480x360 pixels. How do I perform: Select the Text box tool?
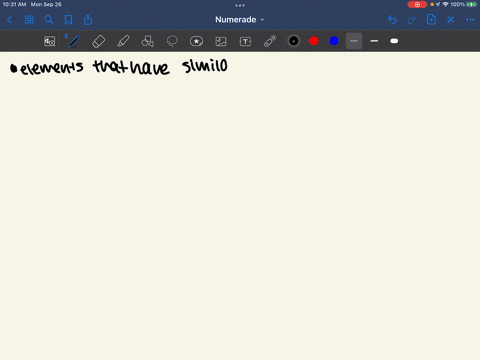(245, 41)
